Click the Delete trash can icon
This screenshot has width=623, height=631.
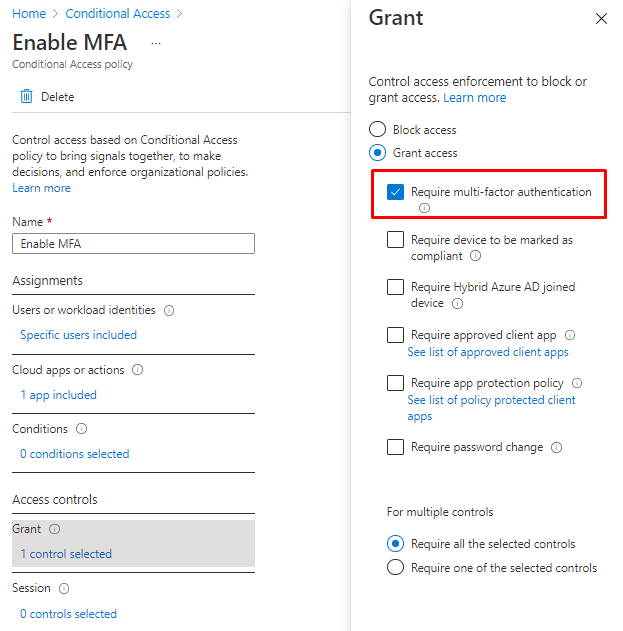point(27,97)
